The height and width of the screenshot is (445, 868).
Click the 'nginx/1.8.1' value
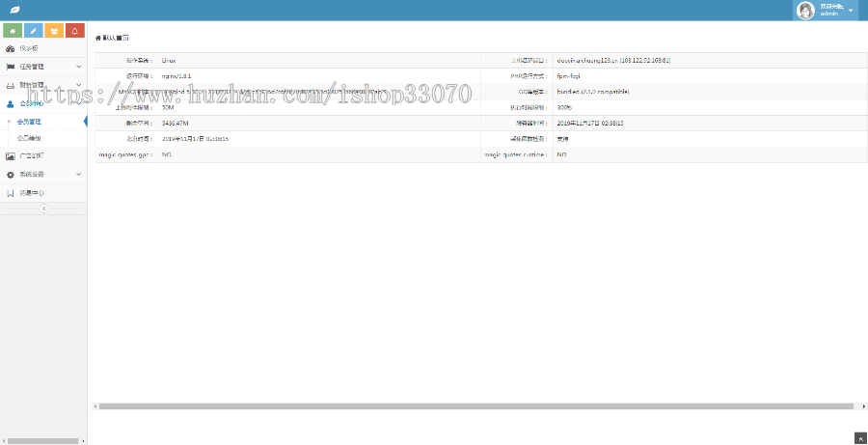(176, 76)
